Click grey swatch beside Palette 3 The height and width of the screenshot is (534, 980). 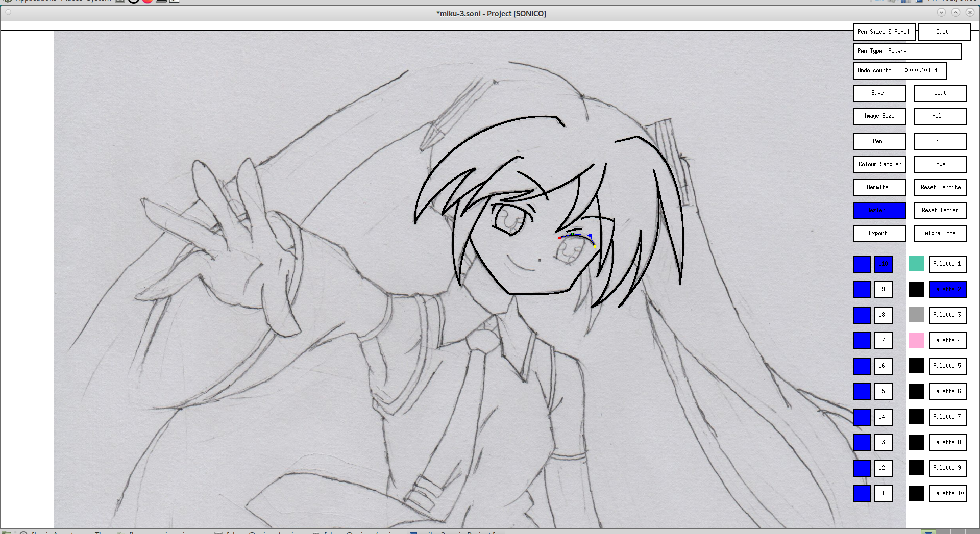click(917, 315)
